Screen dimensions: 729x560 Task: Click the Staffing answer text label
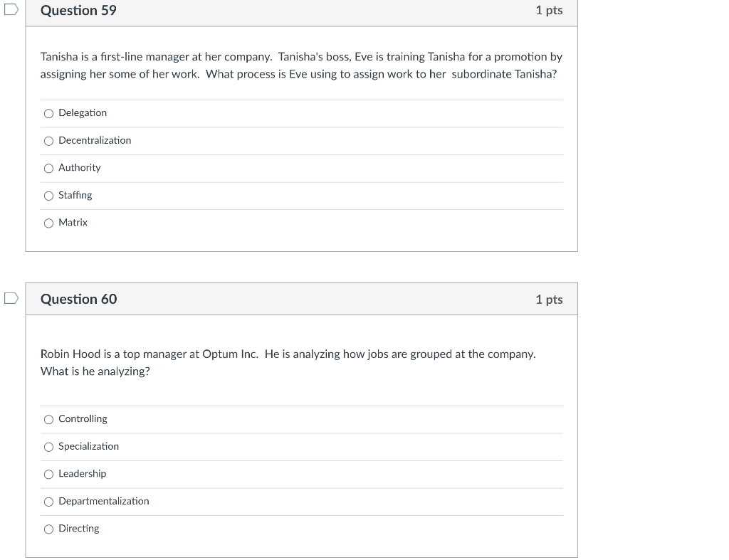point(74,195)
